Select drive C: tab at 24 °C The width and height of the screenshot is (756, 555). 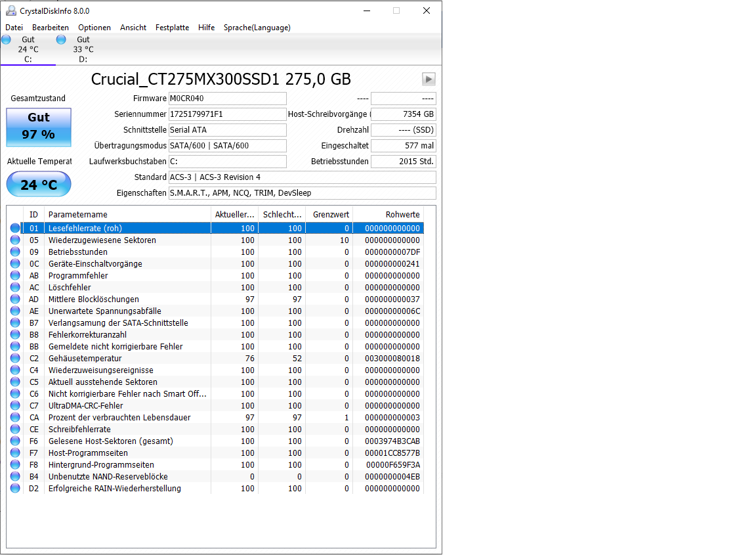[28, 49]
